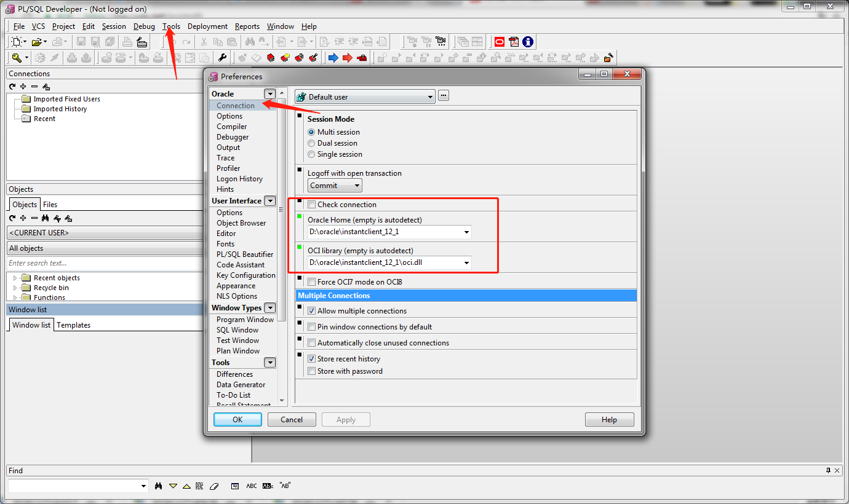This screenshot has width=849, height=504.
Task: Select the Single session radio button
Action: click(311, 154)
